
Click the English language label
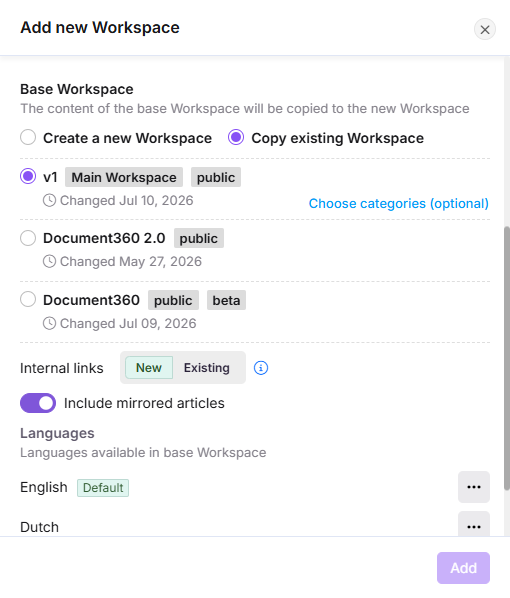point(44,487)
